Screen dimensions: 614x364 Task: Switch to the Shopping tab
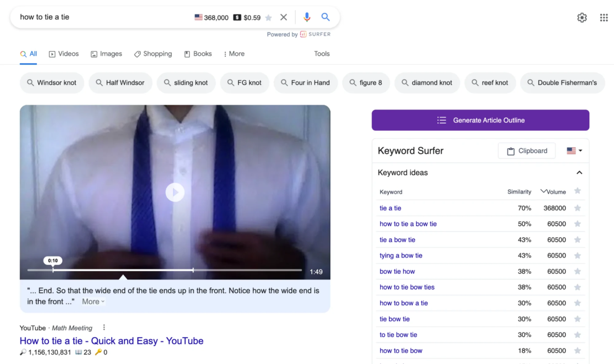coord(153,54)
